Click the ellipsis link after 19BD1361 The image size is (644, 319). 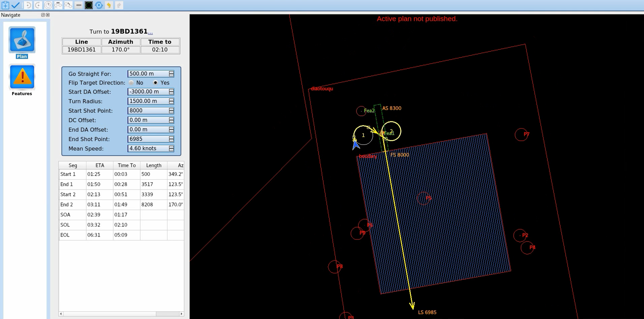[150, 32]
